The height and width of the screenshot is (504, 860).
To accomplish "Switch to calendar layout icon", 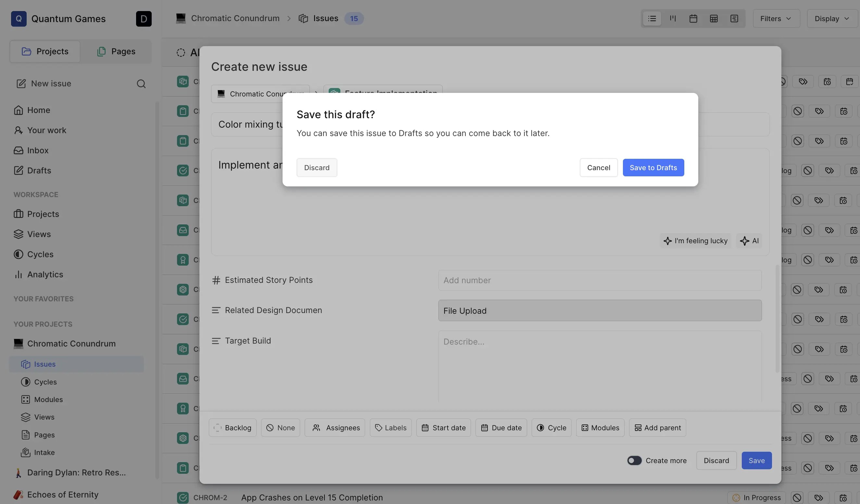I will 693,19.
